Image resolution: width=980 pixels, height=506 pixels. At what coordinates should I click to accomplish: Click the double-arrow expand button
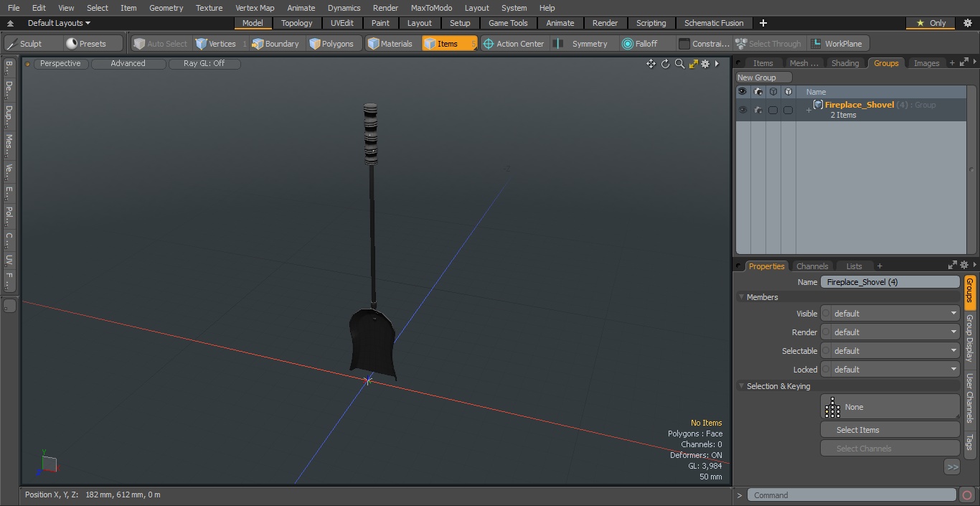(952, 467)
